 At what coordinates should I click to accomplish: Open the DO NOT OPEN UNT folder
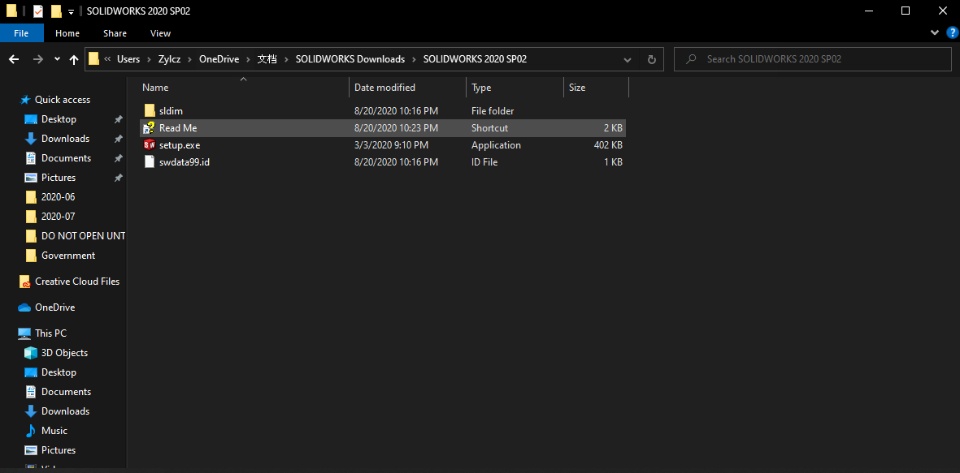(x=83, y=236)
